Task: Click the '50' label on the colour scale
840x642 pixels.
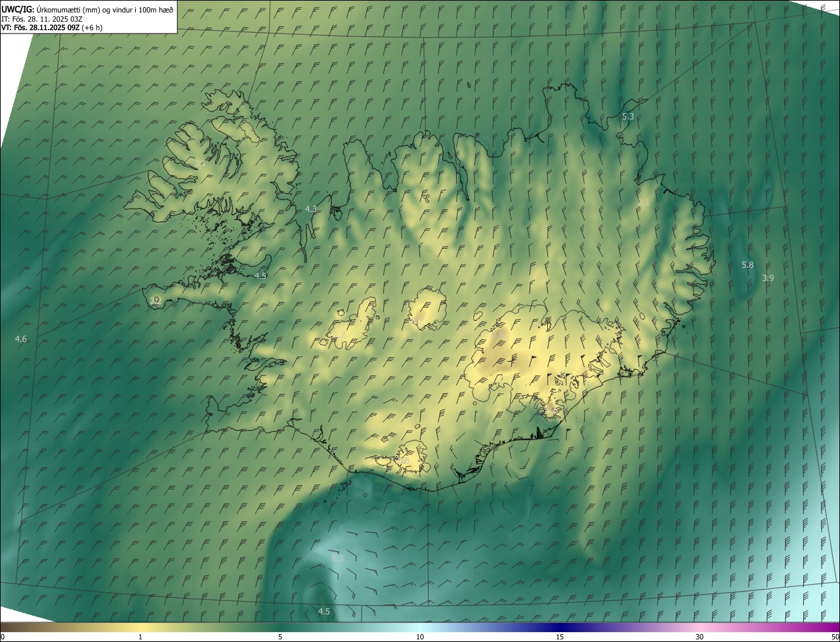Action: click(835, 637)
